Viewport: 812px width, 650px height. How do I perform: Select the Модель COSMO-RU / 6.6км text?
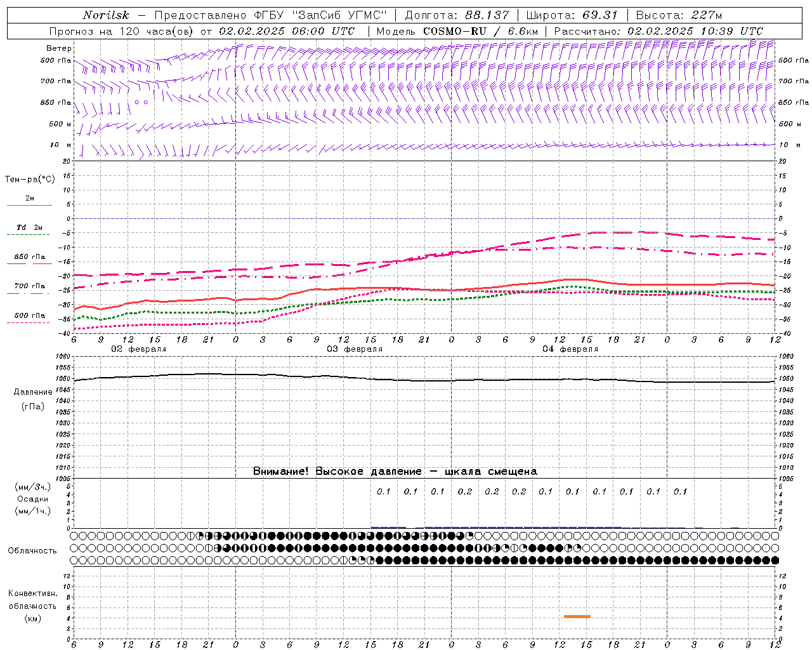click(457, 31)
